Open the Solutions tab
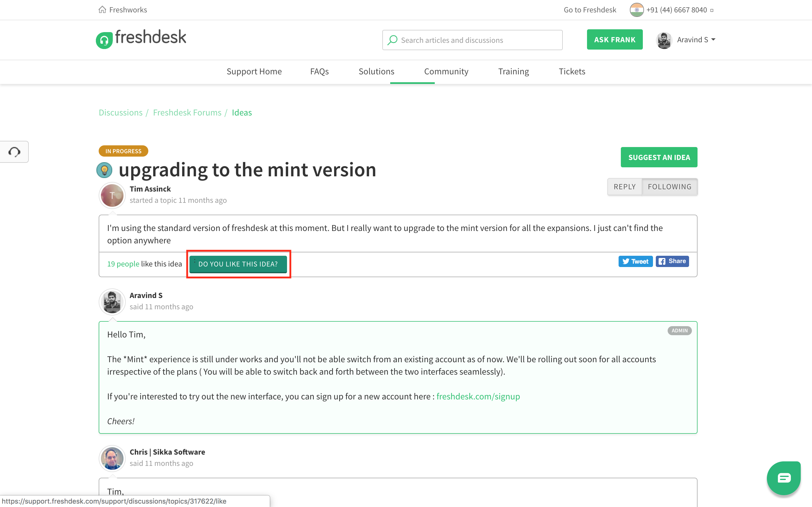Screen dimensions: 812x507 (x=376, y=72)
